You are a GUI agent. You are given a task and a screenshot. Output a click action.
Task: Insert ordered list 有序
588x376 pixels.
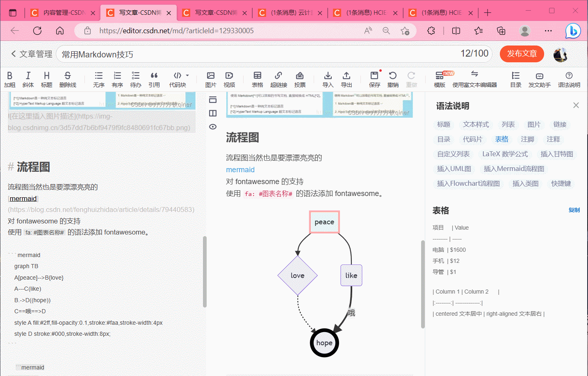117,80
